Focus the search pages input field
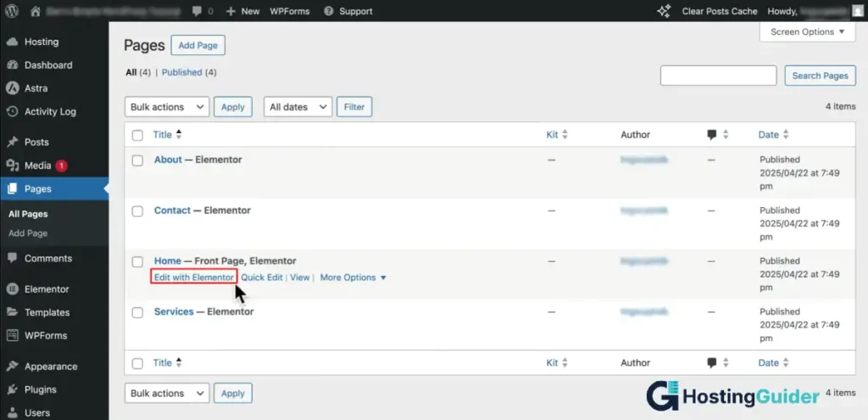868x420 pixels. click(719, 76)
